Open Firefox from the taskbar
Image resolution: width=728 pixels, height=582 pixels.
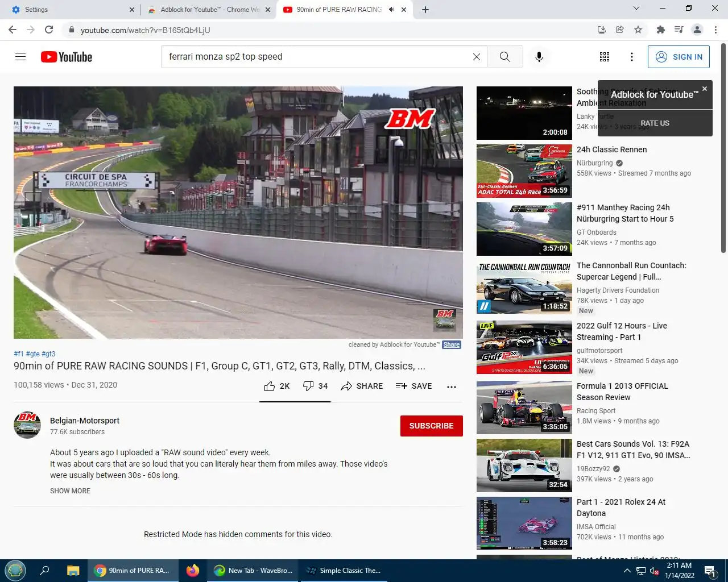tap(193, 571)
